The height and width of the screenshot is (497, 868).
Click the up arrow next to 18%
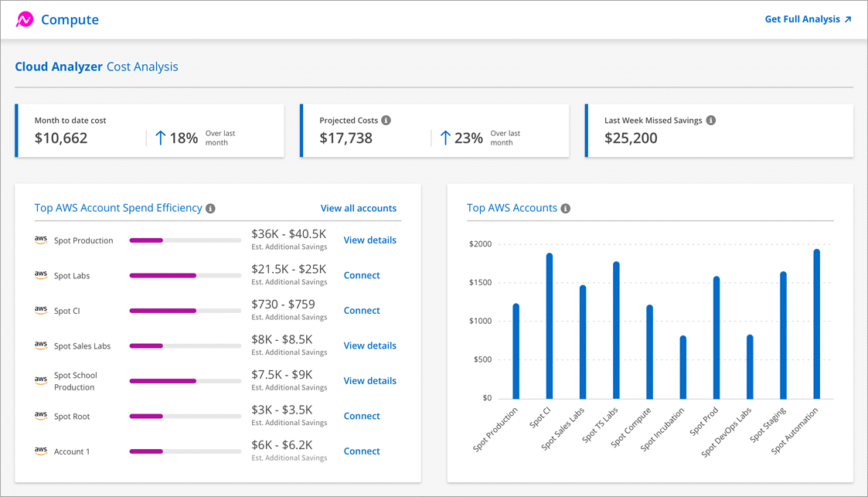(161, 138)
